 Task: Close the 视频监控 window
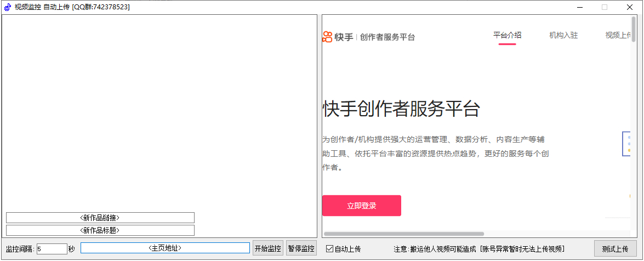(630, 7)
